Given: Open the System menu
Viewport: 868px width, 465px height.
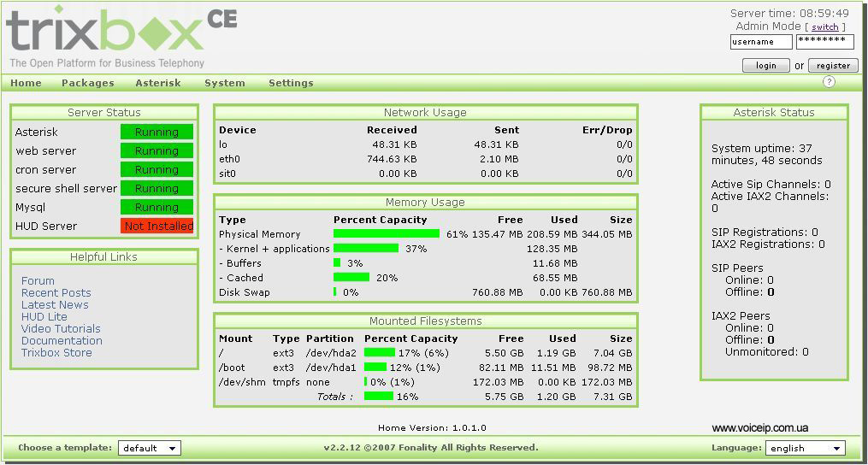Looking at the screenshot, I should pos(225,83).
